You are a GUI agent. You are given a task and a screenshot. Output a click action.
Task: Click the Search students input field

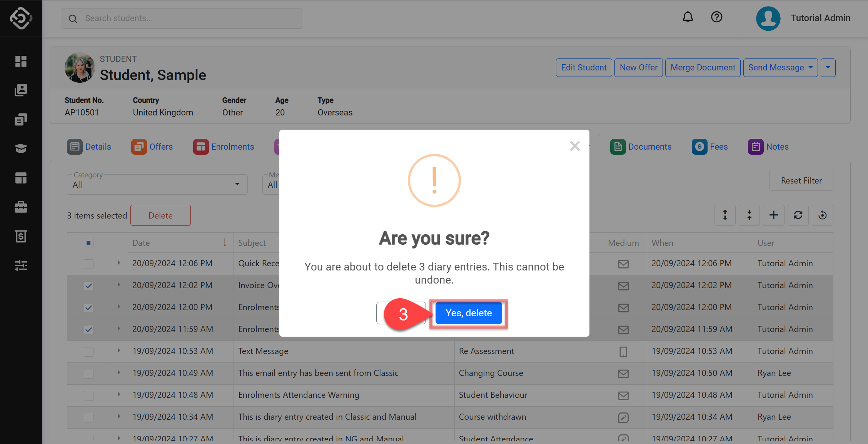tap(182, 18)
